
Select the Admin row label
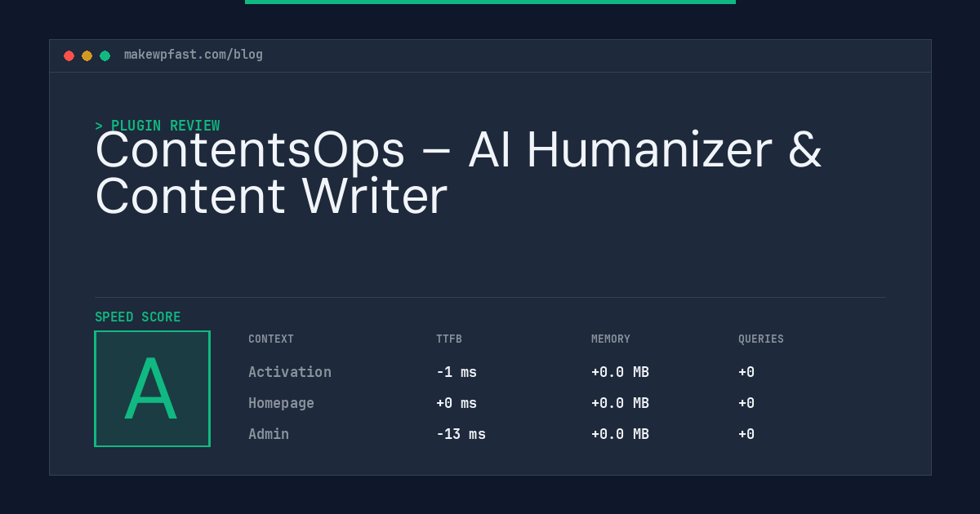tap(269, 434)
